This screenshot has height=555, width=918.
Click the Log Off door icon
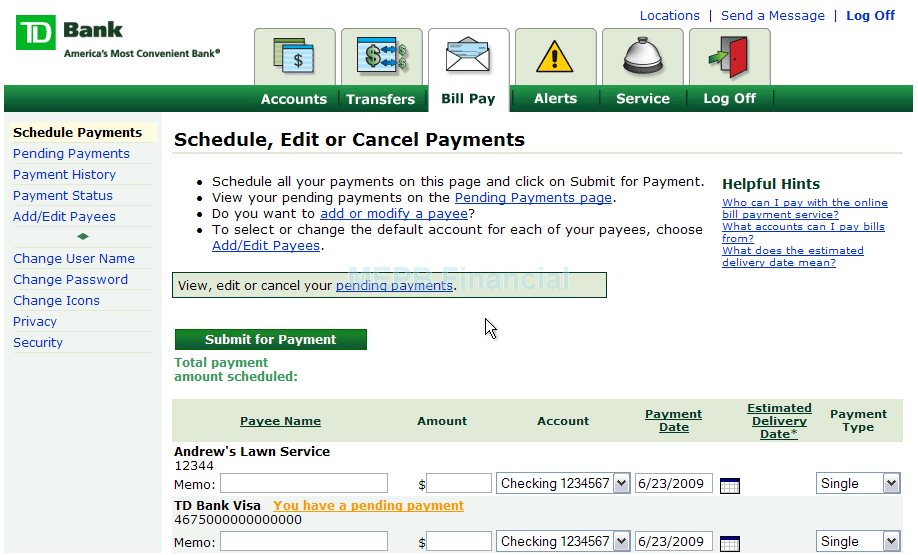(729, 57)
